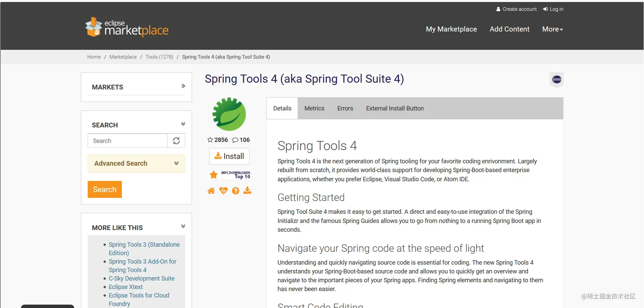Click the Create account link
The image size is (644, 308).
click(x=516, y=9)
